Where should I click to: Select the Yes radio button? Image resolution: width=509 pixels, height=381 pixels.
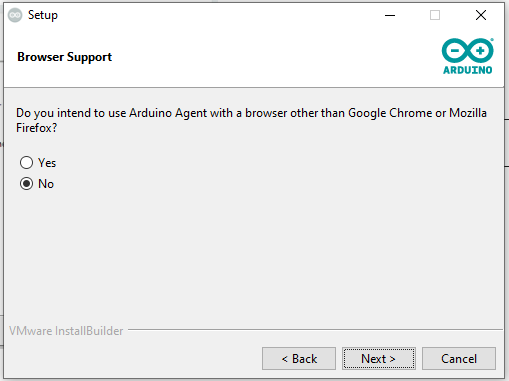pos(26,163)
